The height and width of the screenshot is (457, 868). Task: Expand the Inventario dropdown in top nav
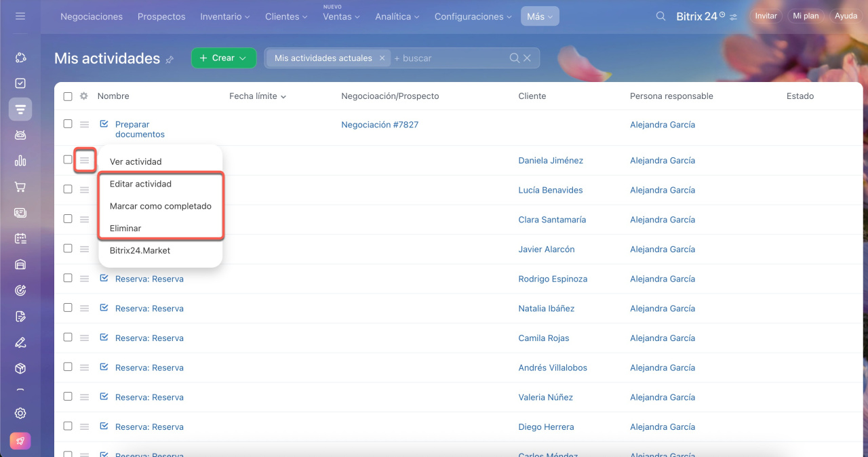(225, 17)
